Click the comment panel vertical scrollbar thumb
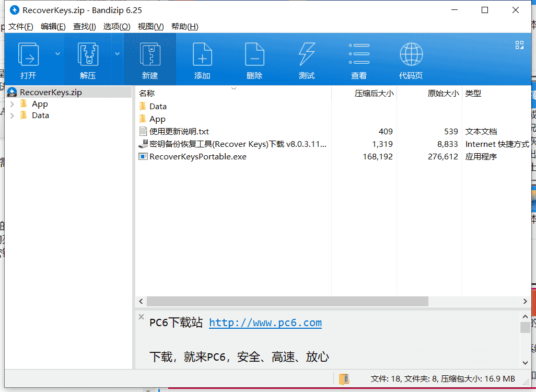This screenshot has height=392, width=536. coord(526,327)
